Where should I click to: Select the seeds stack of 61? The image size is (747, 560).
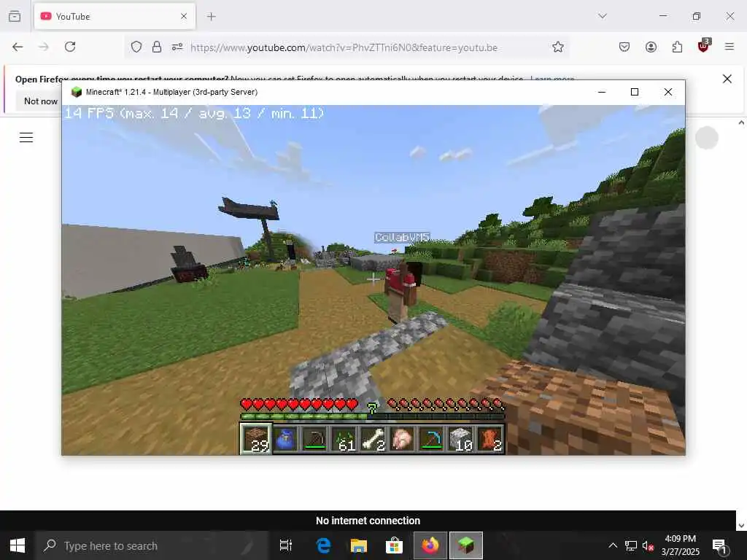[x=344, y=438]
